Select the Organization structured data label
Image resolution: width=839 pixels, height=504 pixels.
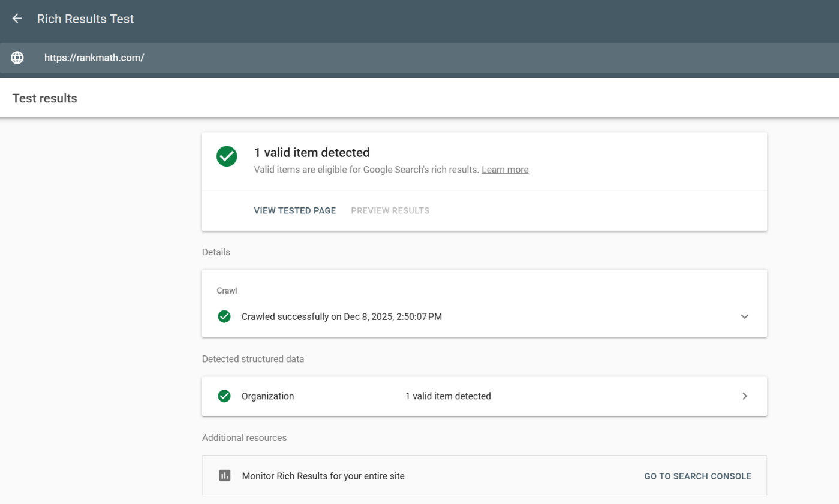(267, 396)
